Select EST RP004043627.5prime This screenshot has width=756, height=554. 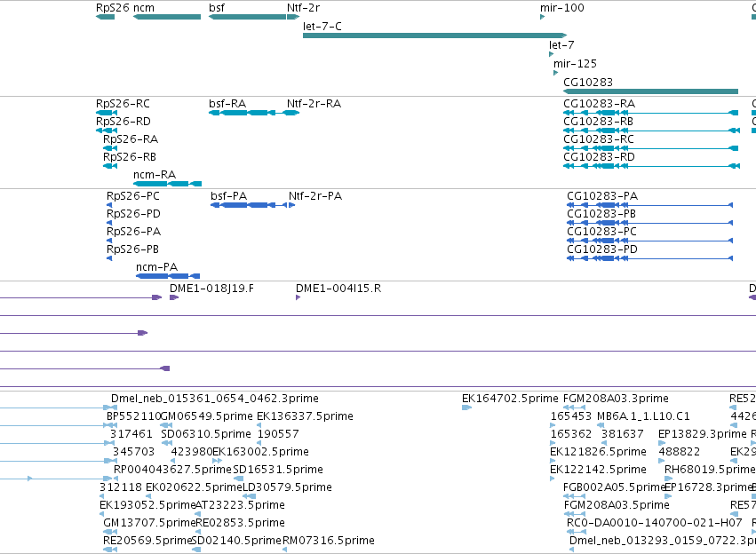[172, 470]
